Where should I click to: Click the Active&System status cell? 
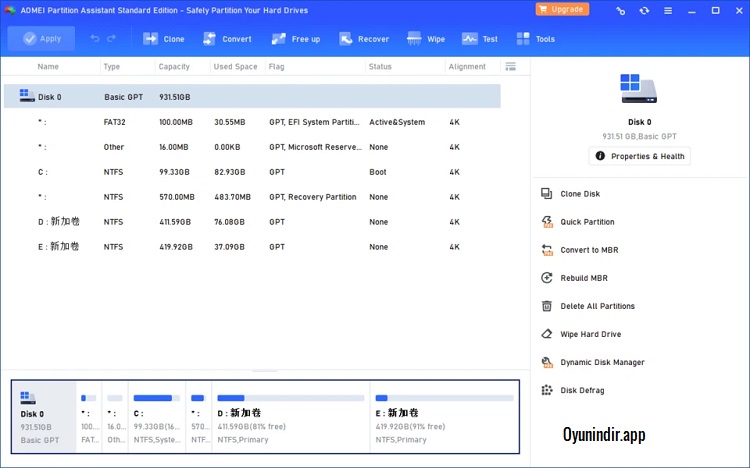(x=397, y=122)
